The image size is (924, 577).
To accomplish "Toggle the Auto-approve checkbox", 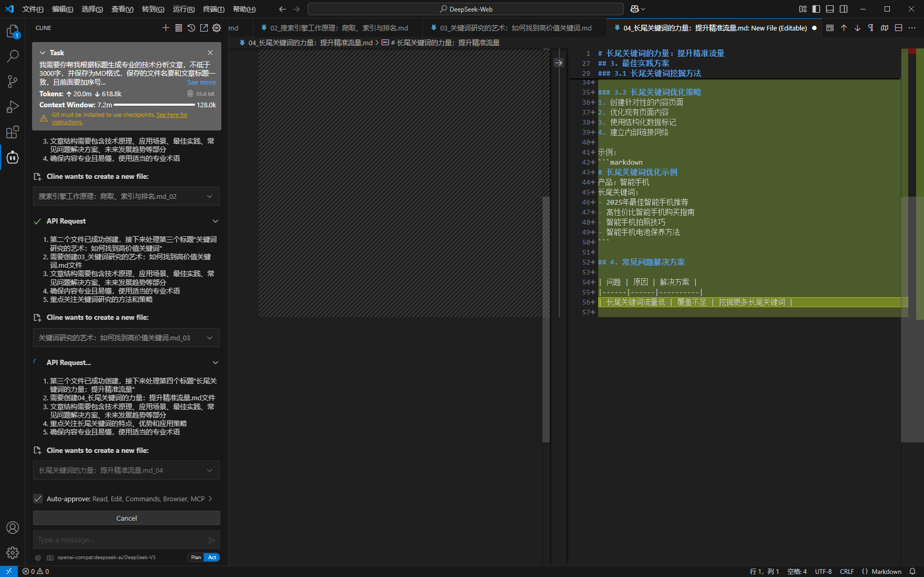I will click(38, 499).
